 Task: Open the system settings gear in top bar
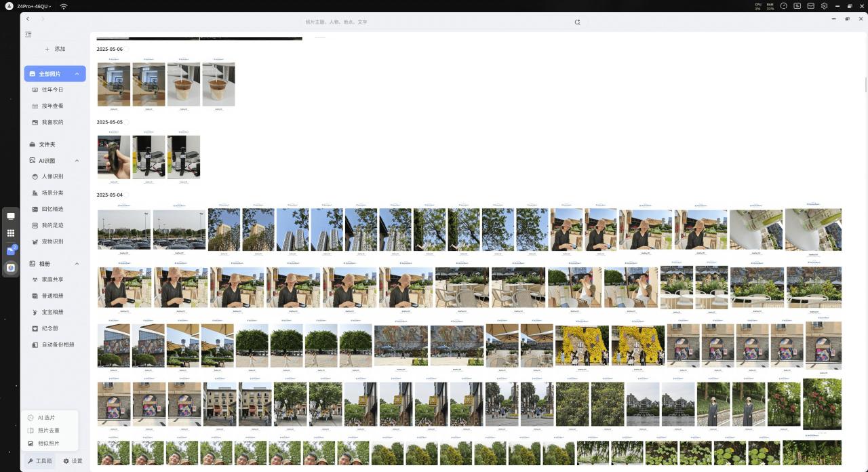(x=824, y=6)
